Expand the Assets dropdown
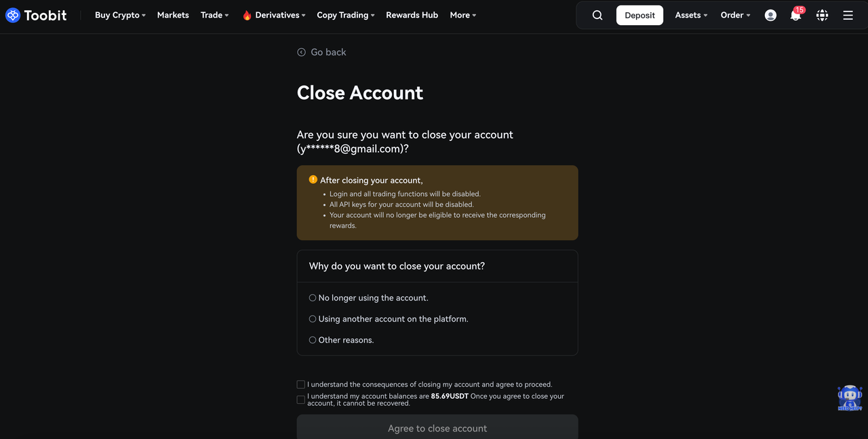868x439 pixels. pos(691,15)
